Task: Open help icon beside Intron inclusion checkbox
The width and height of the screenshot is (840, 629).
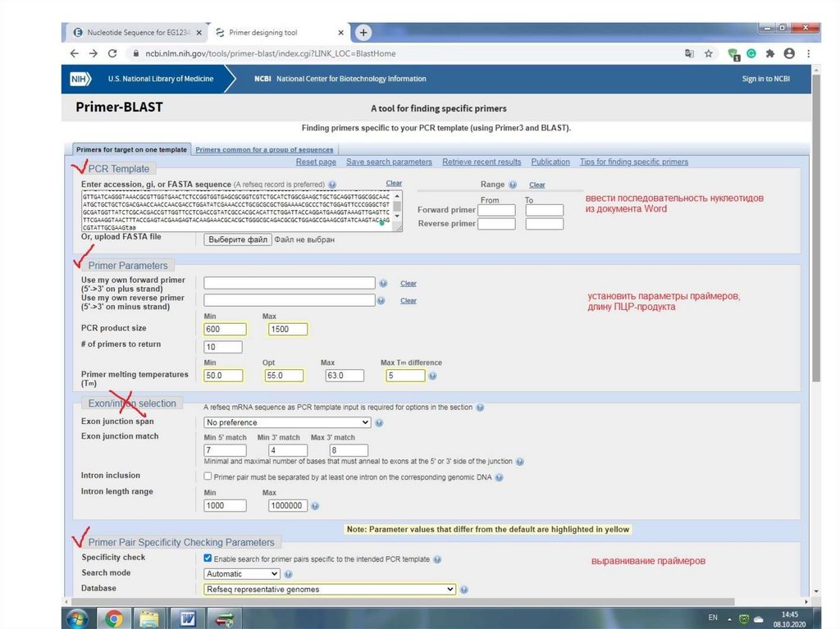Action: 499,477
